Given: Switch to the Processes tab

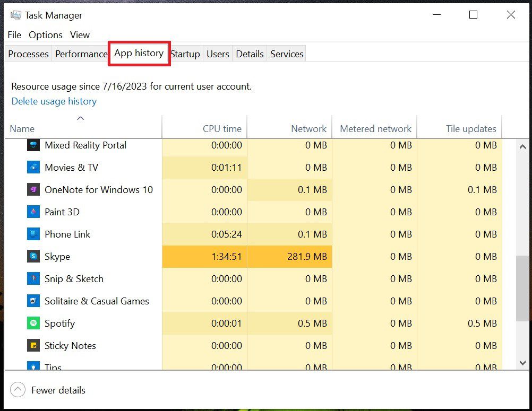Looking at the screenshot, I should tap(28, 54).
